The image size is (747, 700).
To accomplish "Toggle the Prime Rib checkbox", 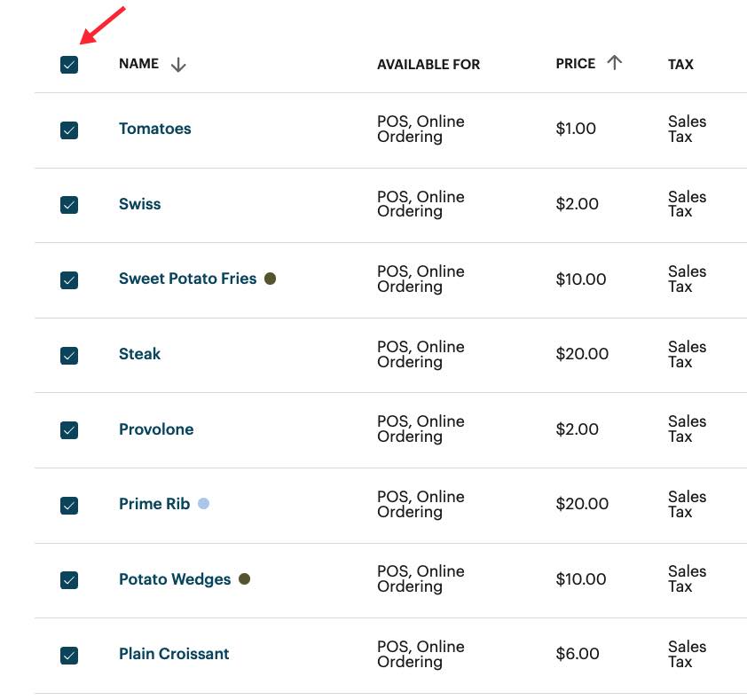I will coord(69,505).
